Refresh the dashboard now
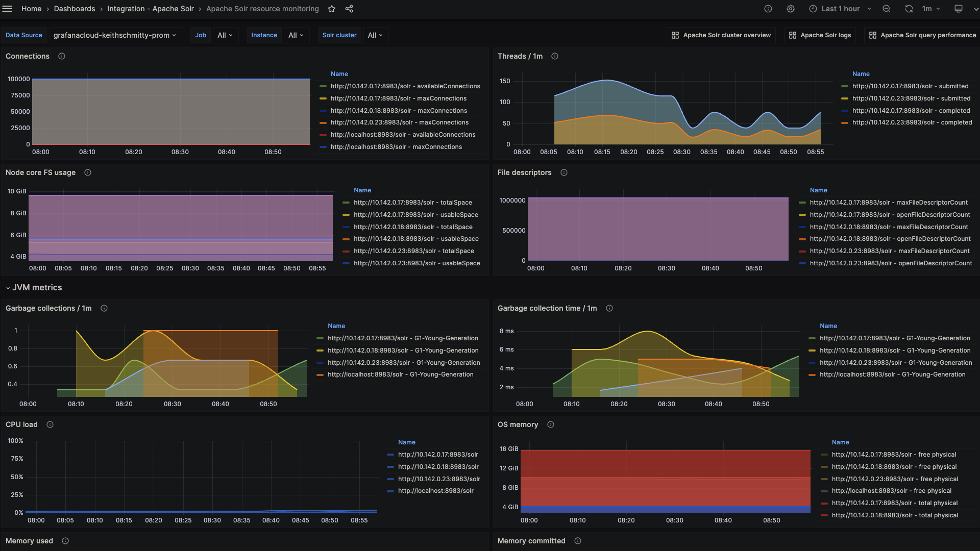This screenshot has height=551, width=980. pos(909,9)
